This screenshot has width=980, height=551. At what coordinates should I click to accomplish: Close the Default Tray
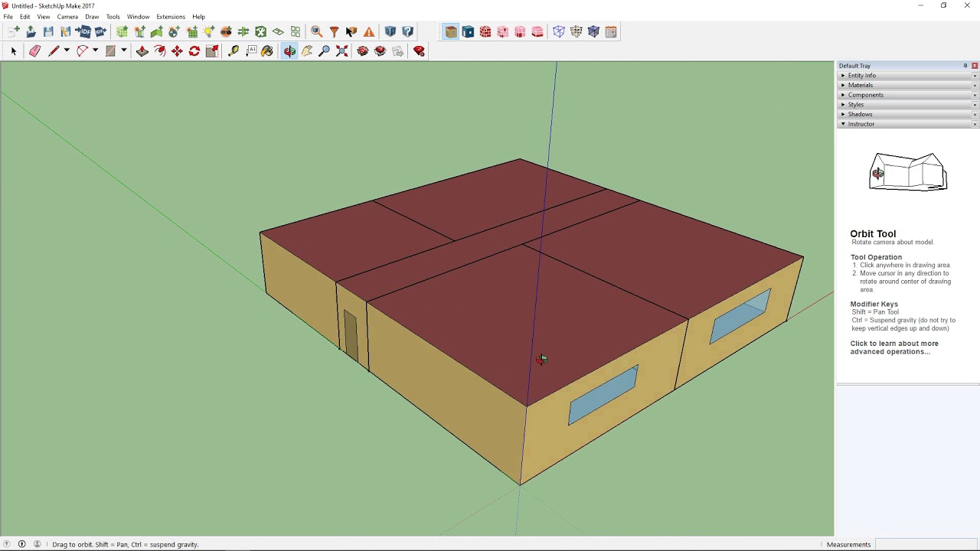tap(975, 66)
